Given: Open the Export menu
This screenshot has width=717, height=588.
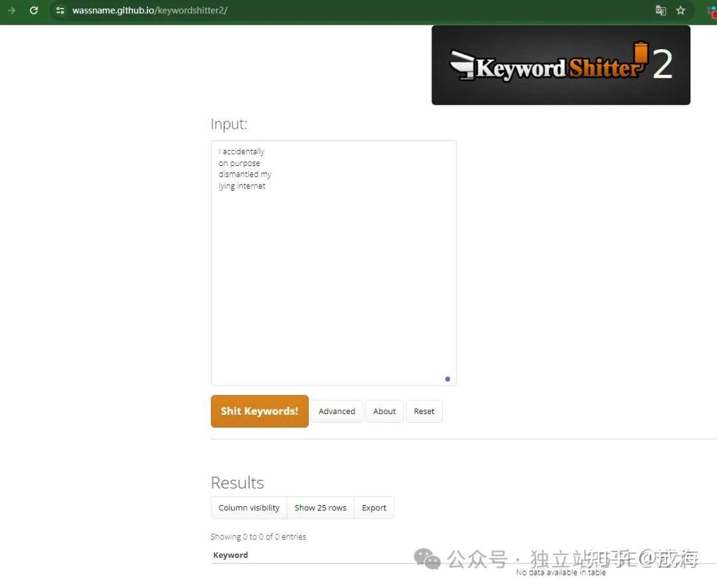Looking at the screenshot, I should tap(374, 508).
